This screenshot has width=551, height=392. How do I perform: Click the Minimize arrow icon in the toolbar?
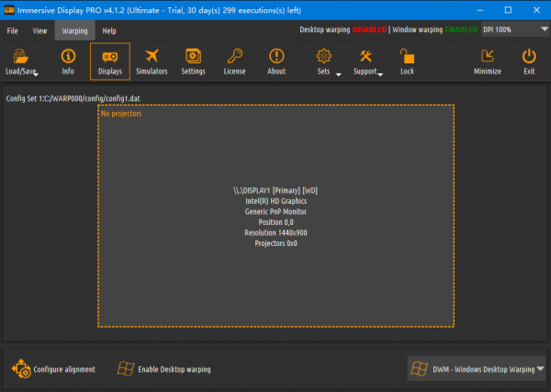[488, 56]
